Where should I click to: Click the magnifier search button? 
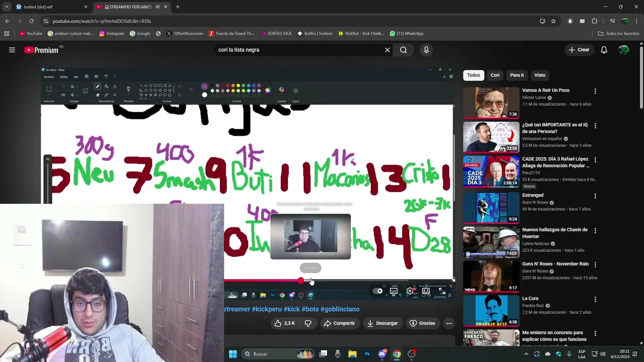tap(404, 50)
